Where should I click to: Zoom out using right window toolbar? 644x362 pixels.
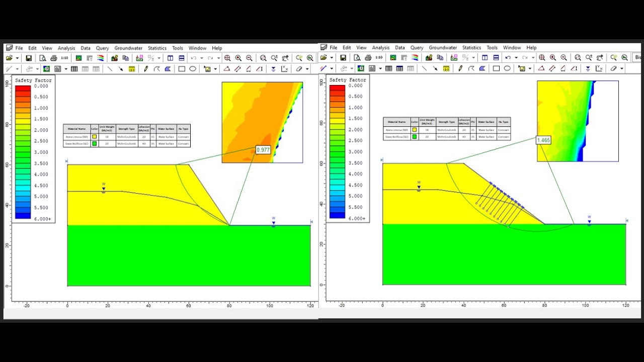coord(563,58)
